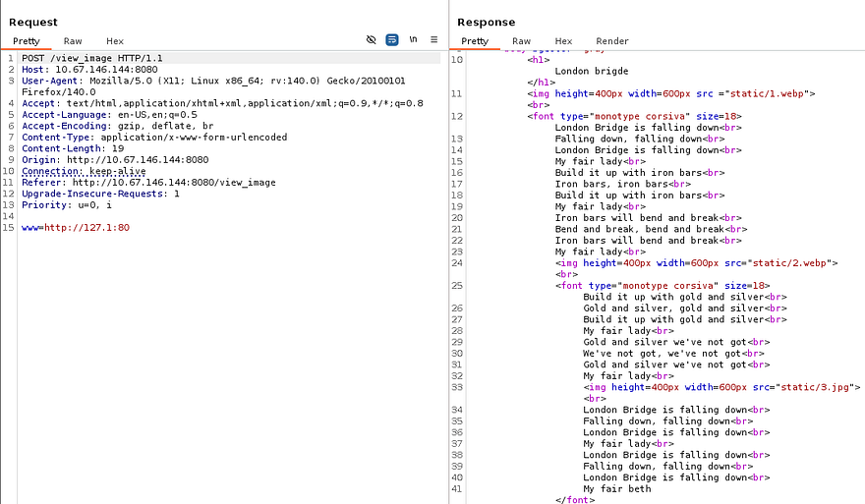Click the Referer header line
This screenshot has height=504, width=865.
[x=148, y=183]
